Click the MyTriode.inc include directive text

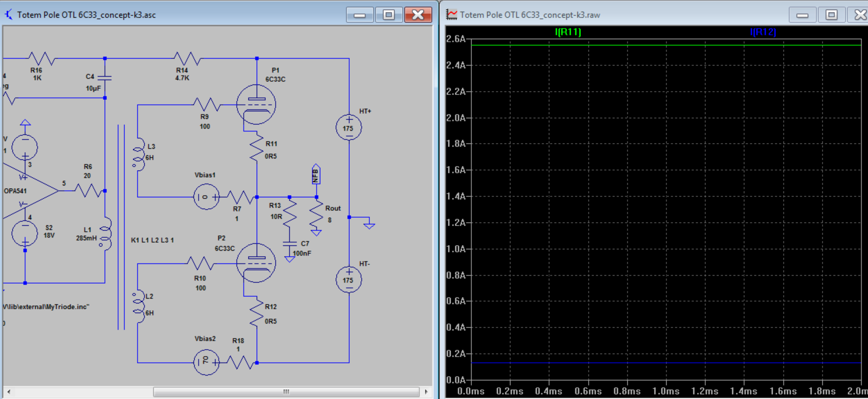coord(45,307)
